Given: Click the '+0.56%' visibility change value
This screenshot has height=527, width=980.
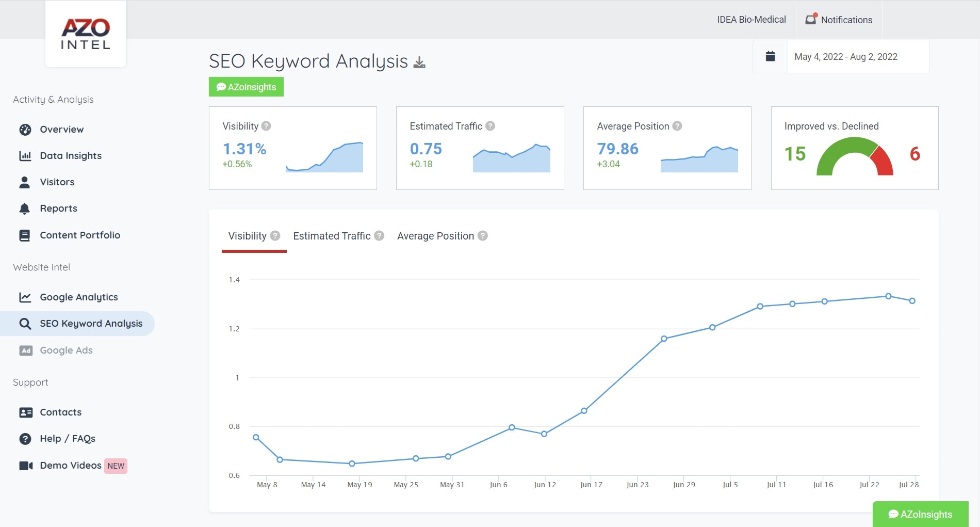Looking at the screenshot, I should [x=237, y=164].
